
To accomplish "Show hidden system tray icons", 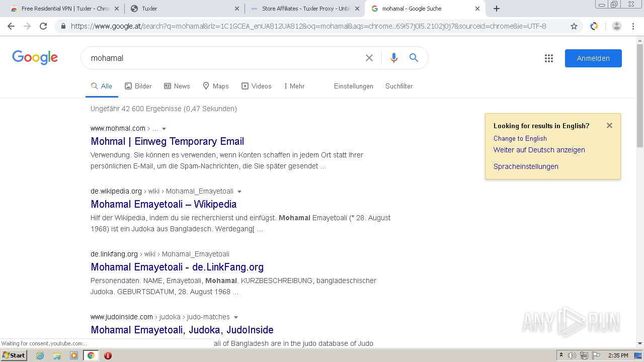I will [561, 355].
